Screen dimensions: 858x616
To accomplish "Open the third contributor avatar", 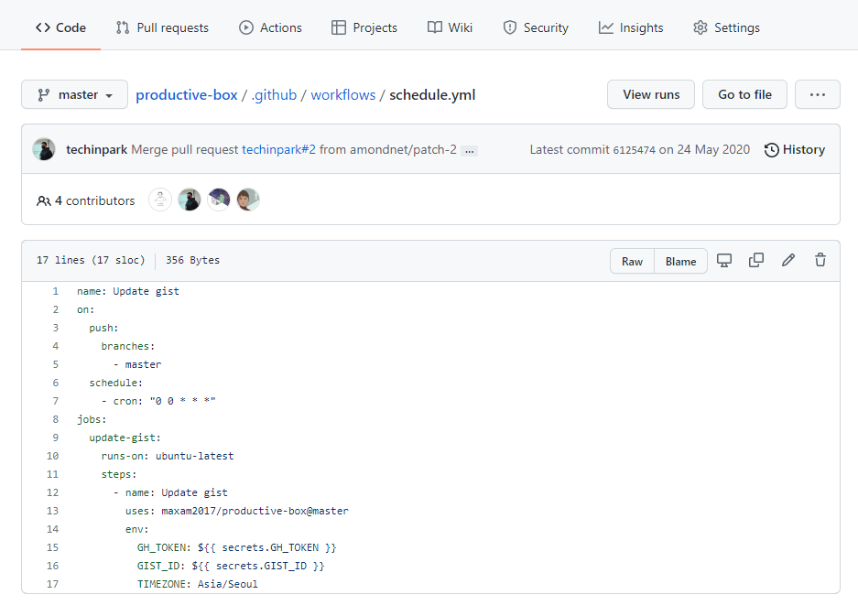I will [x=219, y=200].
